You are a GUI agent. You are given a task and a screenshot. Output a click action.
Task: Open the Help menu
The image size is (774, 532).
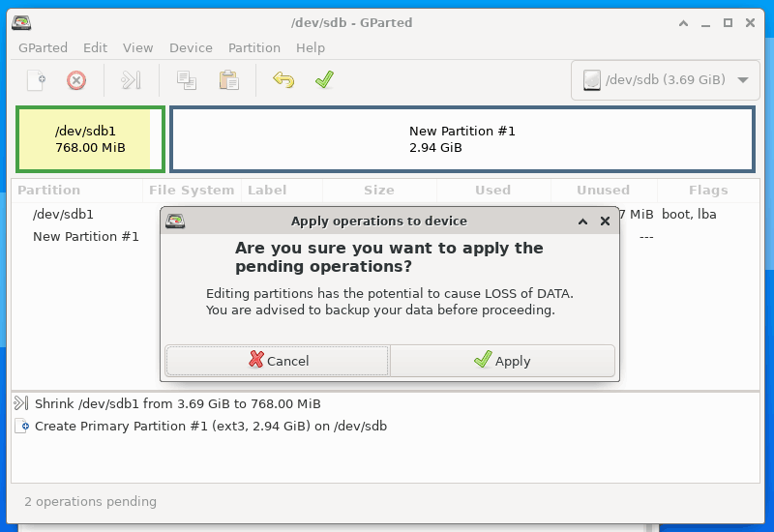pos(311,47)
